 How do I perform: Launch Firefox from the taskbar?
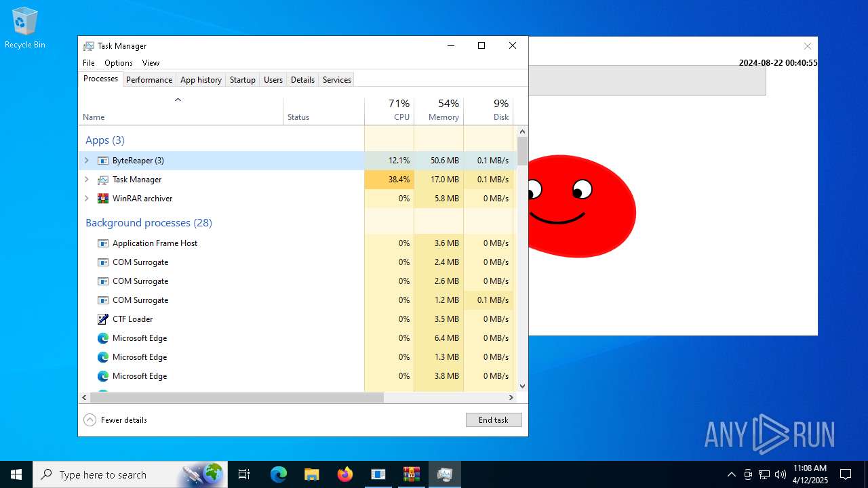click(344, 474)
